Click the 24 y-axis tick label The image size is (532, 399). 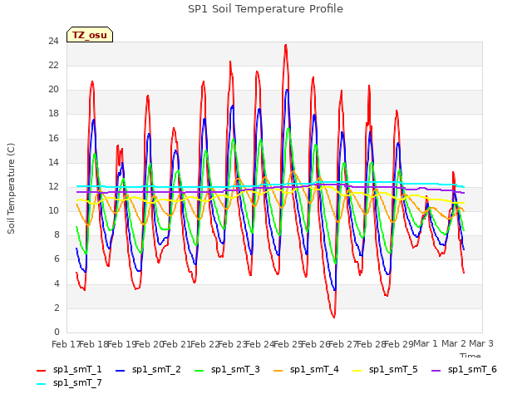pyautogui.click(x=53, y=41)
